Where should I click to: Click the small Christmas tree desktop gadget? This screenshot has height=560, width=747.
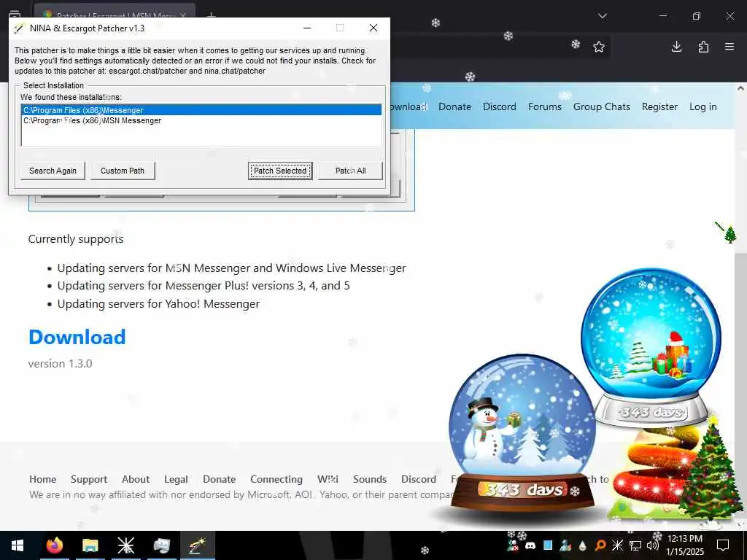click(729, 234)
